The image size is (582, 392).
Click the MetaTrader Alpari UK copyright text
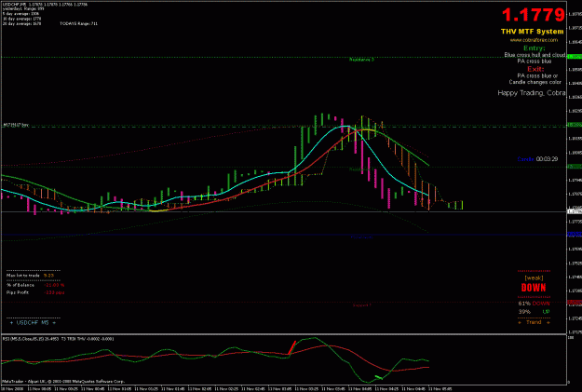pos(63,381)
